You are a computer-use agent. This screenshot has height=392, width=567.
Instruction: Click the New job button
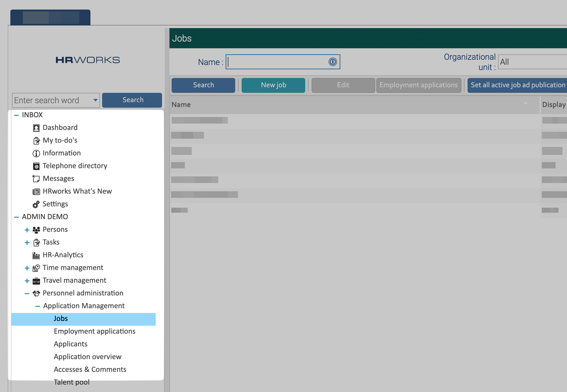pyautogui.click(x=273, y=85)
